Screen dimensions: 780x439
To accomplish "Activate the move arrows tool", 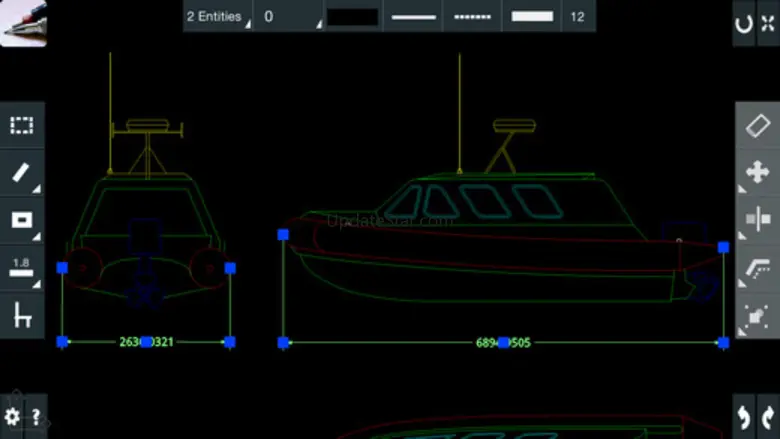I will point(758,173).
